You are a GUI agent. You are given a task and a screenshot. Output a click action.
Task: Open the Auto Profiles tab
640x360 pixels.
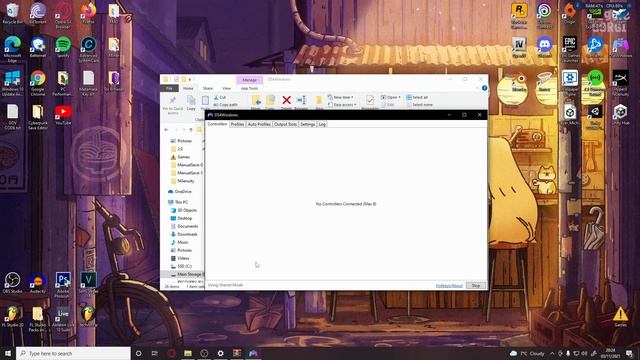click(x=259, y=124)
